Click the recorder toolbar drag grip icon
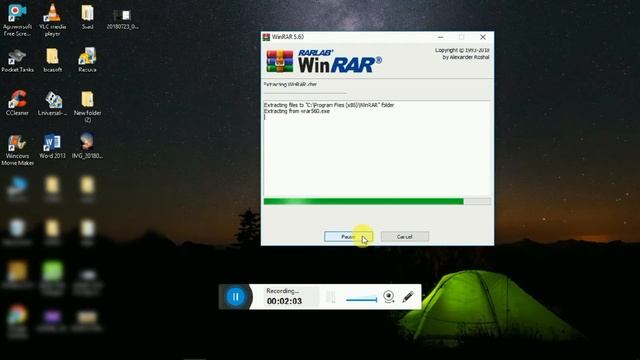The height and width of the screenshot is (360, 640). [x=331, y=297]
